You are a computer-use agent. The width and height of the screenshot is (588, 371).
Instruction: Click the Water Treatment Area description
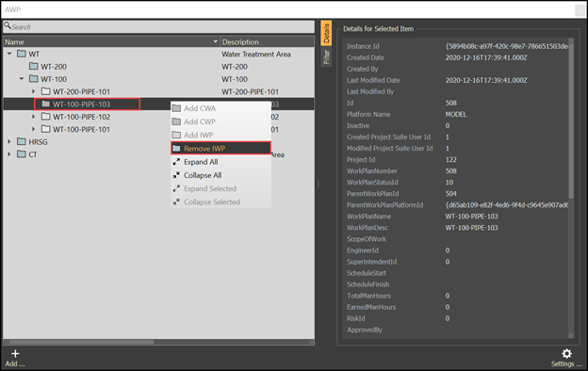pyautogui.click(x=256, y=55)
